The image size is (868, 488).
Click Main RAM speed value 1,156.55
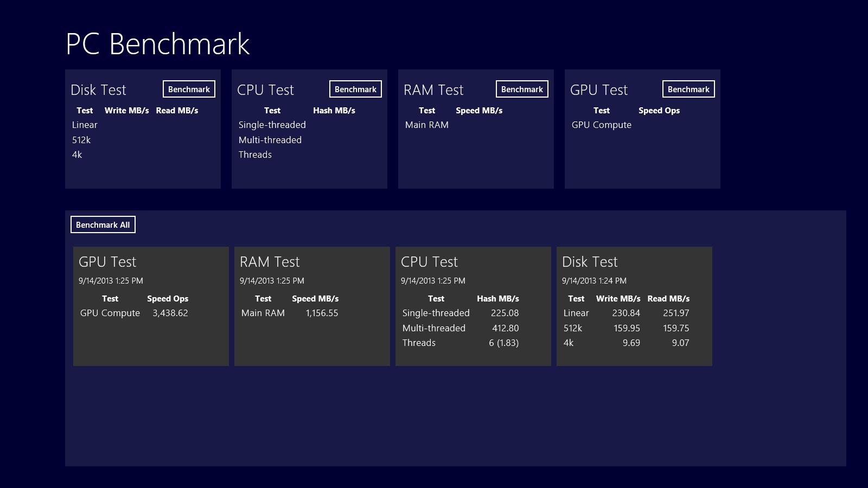322,313
